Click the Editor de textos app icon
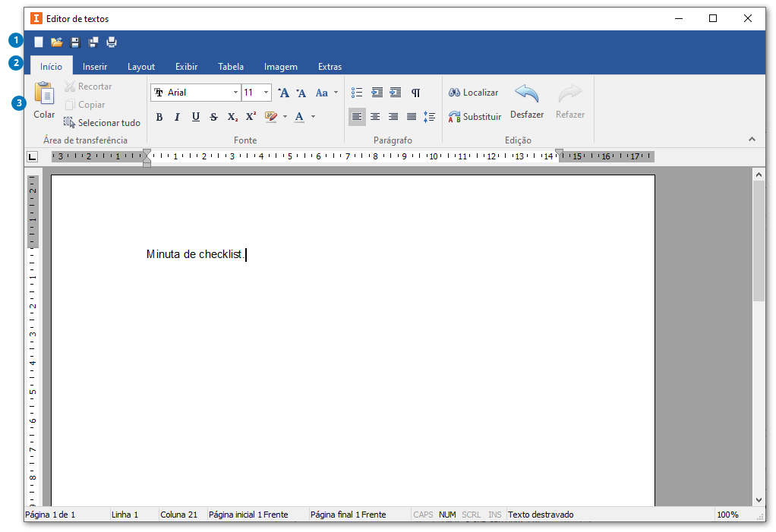 point(36,19)
